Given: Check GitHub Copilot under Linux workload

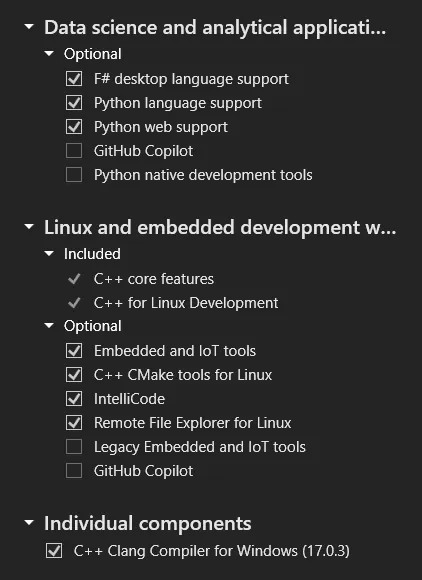Looking at the screenshot, I should click(74, 471).
